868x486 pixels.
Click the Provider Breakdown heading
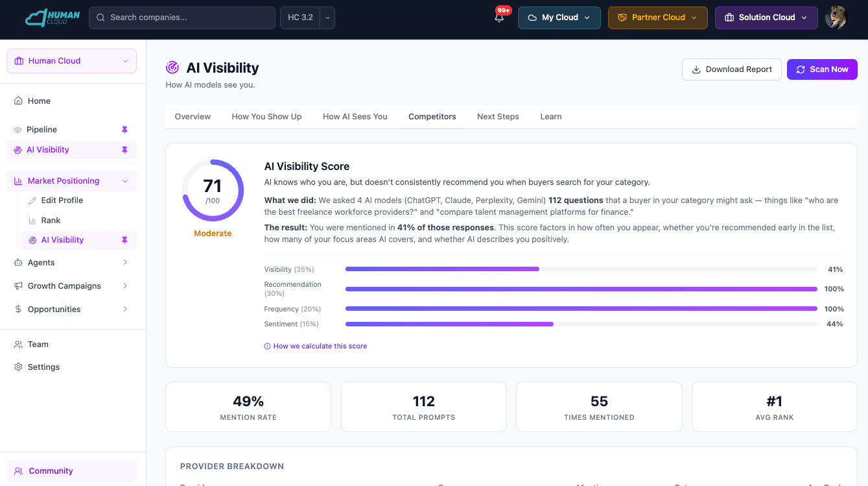[x=232, y=467]
